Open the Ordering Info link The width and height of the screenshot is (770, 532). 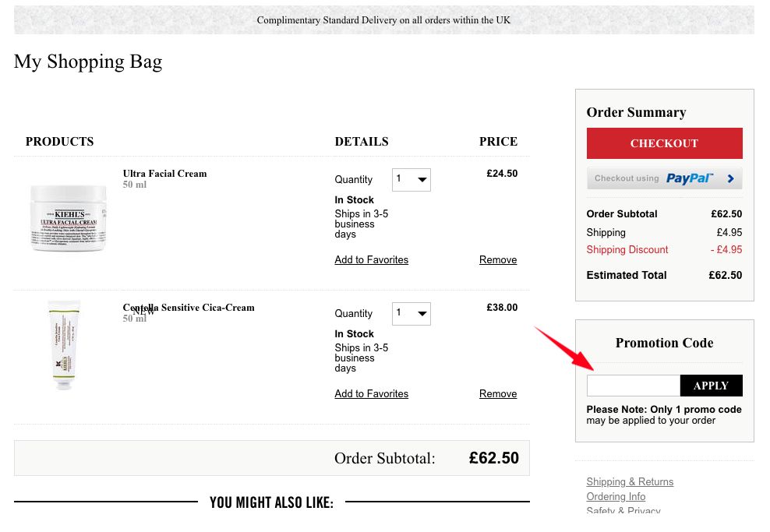616,497
